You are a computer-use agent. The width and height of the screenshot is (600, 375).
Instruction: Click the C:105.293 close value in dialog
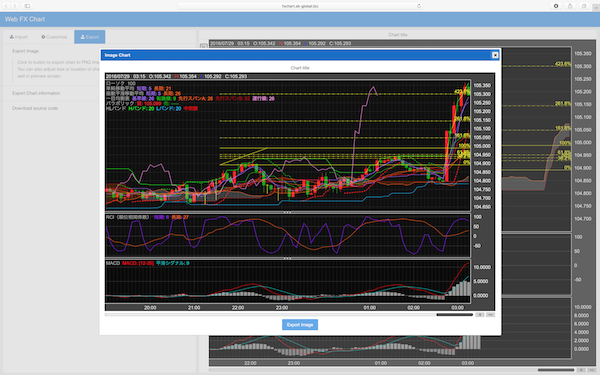pos(236,76)
